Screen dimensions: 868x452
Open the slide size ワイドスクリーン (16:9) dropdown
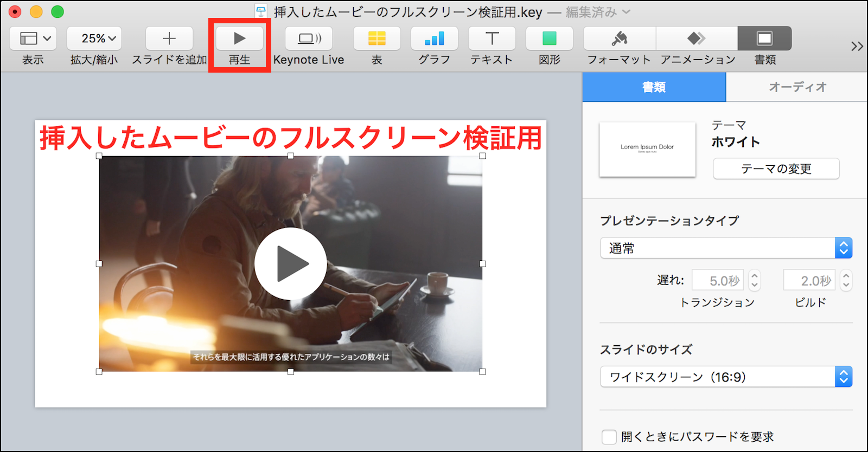click(x=726, y=377)
